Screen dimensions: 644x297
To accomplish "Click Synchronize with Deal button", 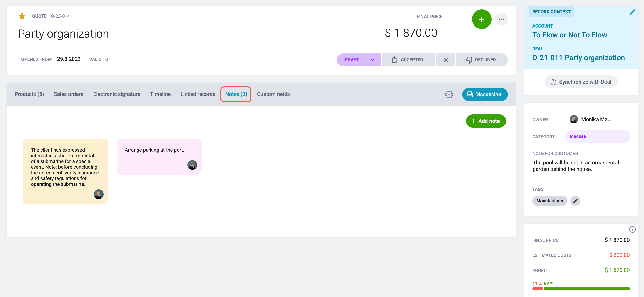I will [x=581, y=82].
